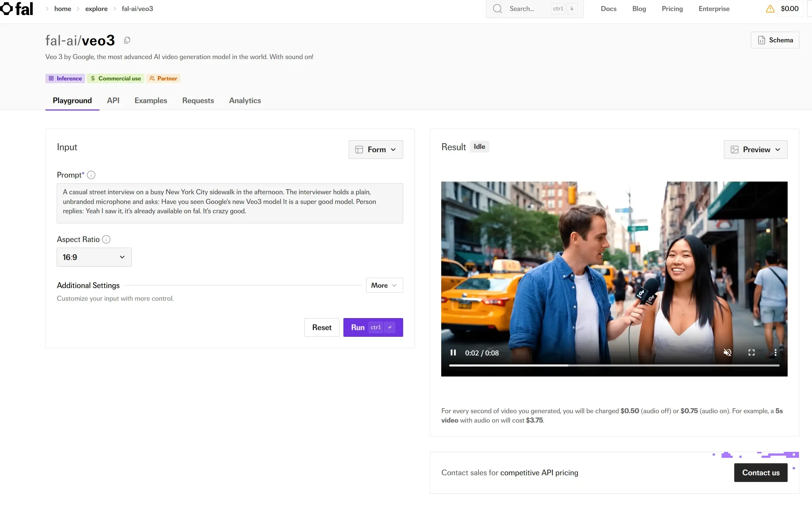Image resolution: width=812 pixels, height=507 pixels.
Task: Expand the Form view dropdown
Action: click(375, 150)
